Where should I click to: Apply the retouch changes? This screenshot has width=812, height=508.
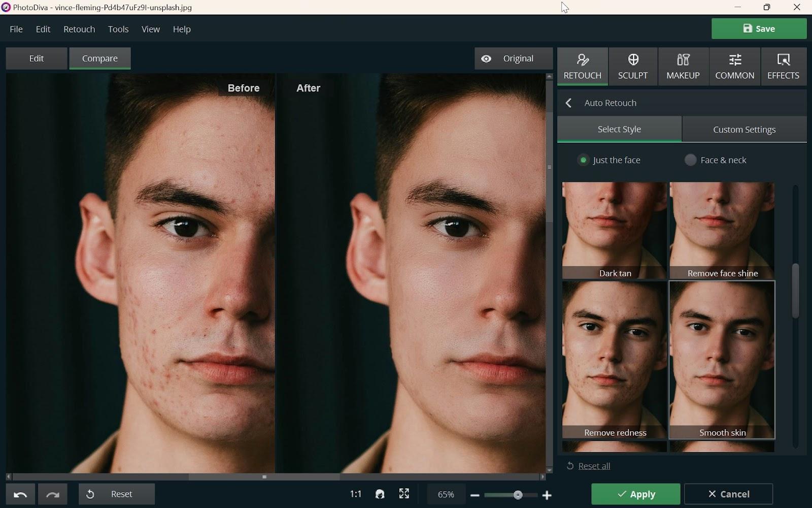tap(635, 494)
